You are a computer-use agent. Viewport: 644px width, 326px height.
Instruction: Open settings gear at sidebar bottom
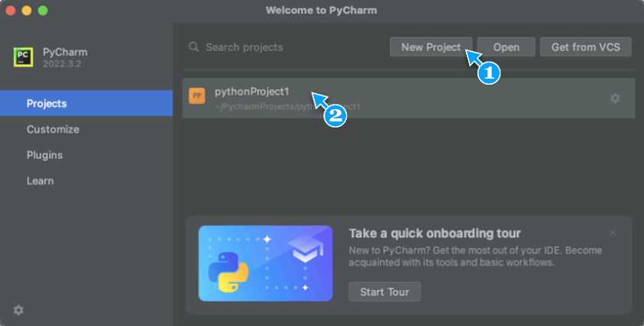coord(18,310)
